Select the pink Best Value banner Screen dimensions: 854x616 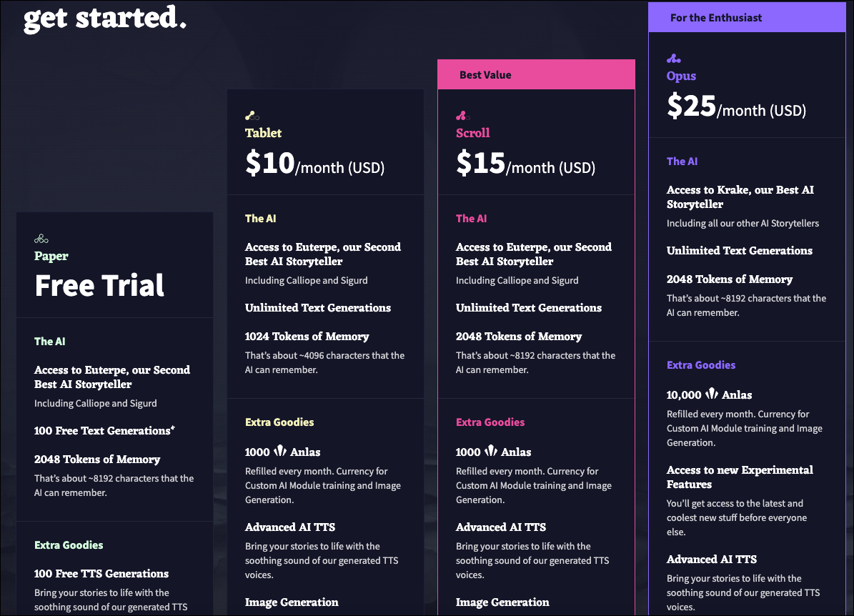(x=536, y=74)
